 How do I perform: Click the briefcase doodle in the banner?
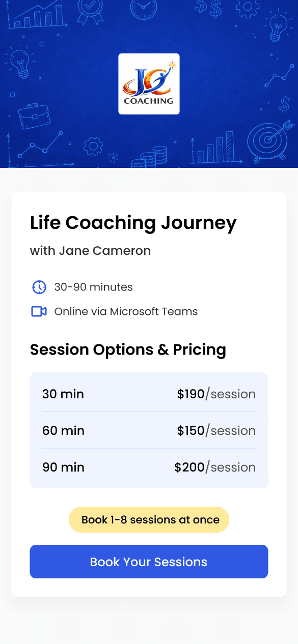click(x=34, y=116)
